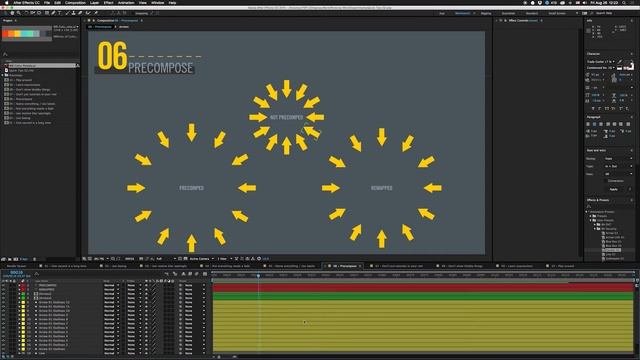Select the Puppet Pin tool
Screen dimensions: 640x360
(x=96, y=13)
